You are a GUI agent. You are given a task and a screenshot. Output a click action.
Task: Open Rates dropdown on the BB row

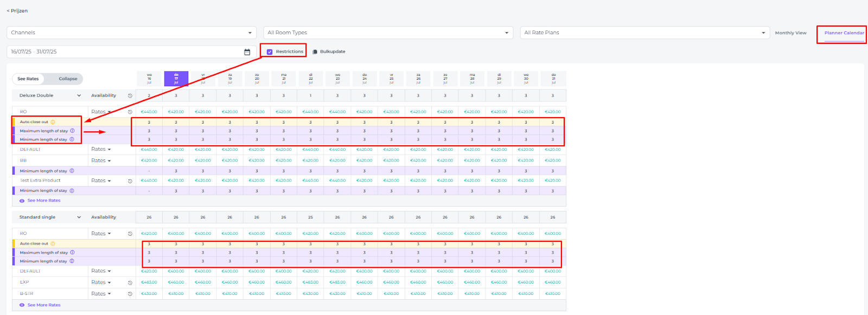click(x=101, y=160)
